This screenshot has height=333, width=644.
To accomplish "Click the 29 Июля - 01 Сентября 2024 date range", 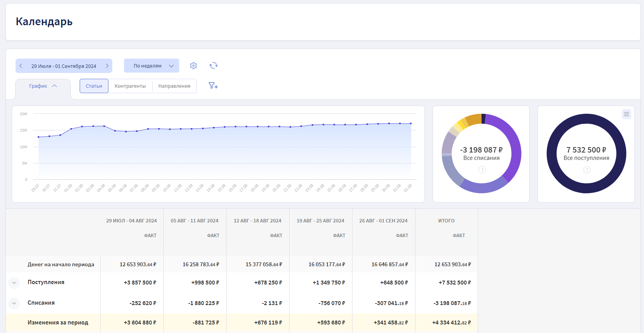I will [64, 66].
